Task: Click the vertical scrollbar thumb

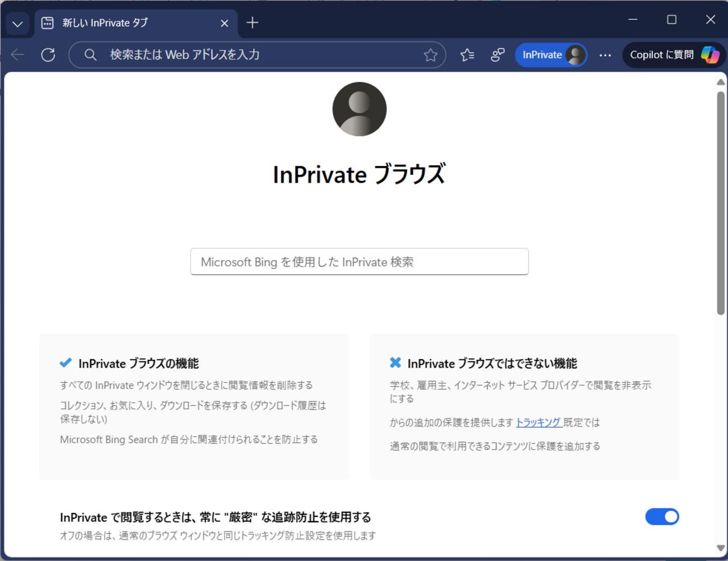Action: (721, 203)
